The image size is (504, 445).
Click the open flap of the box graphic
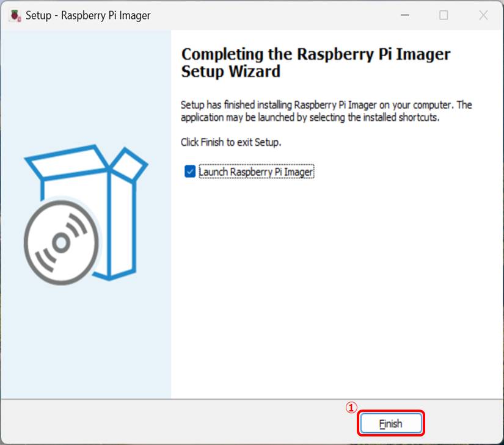[130, 164]
